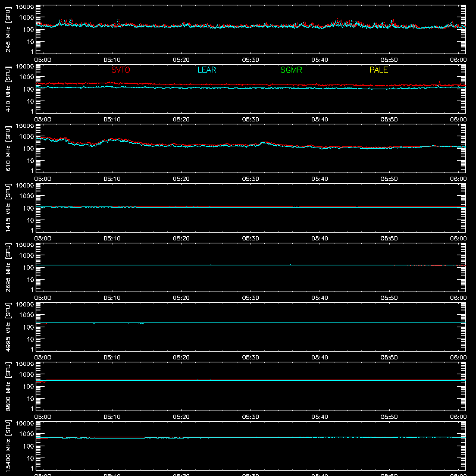476x476 pixels.
Task: Click the 1000 y-axis value on 15400 MHz plot
Action: pos(27,434)
